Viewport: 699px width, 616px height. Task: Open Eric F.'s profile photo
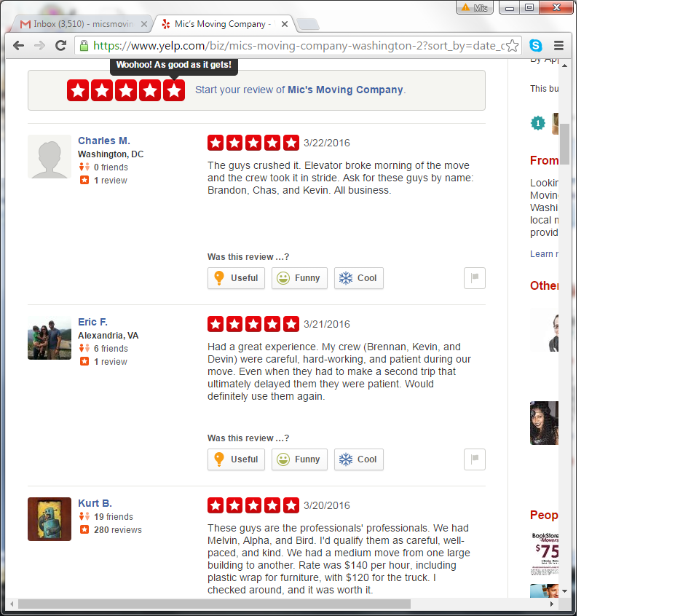[x=50, y=338]
